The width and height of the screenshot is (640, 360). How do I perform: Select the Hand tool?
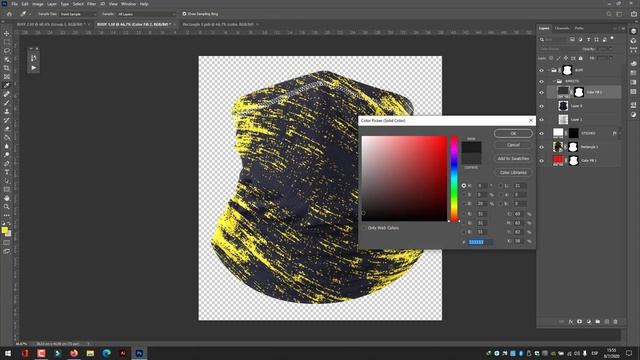coord(7,198)
